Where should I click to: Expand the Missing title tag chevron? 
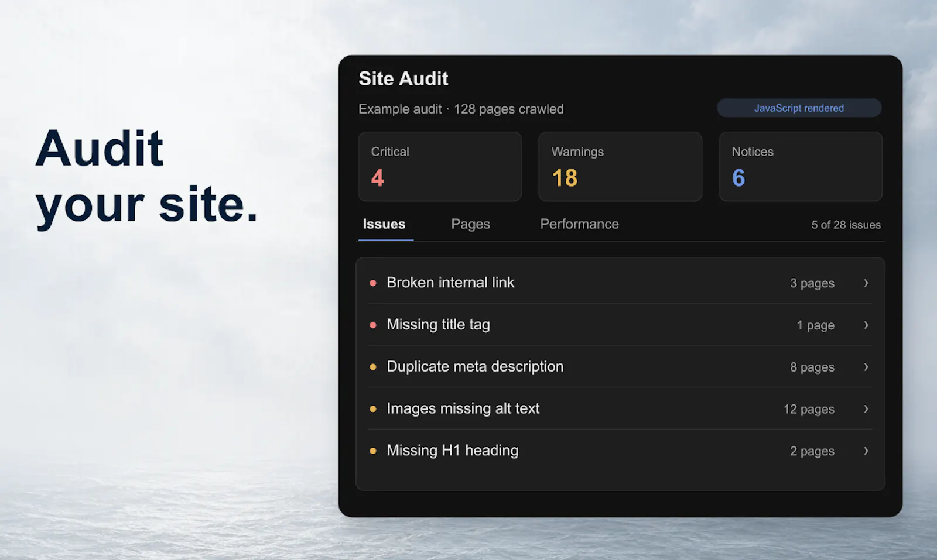coord(866,325)
